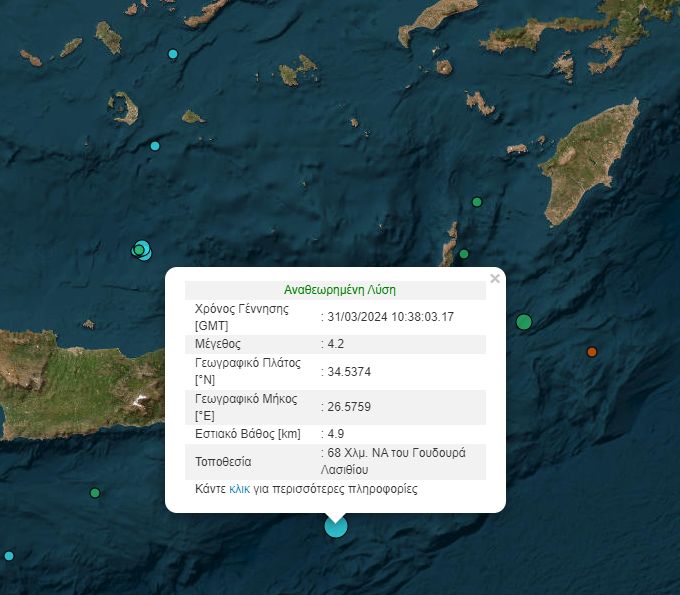Image resolution: width=680 pixels, height=595 pixels.
Task: Click the overlapping cyan marker cluster north of Crete
Action: coord(142,249)
